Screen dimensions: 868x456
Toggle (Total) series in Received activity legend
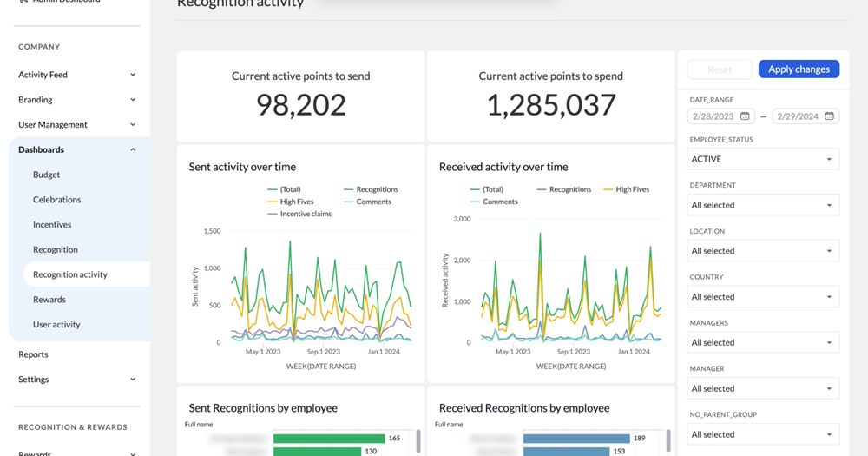point(487,189)
